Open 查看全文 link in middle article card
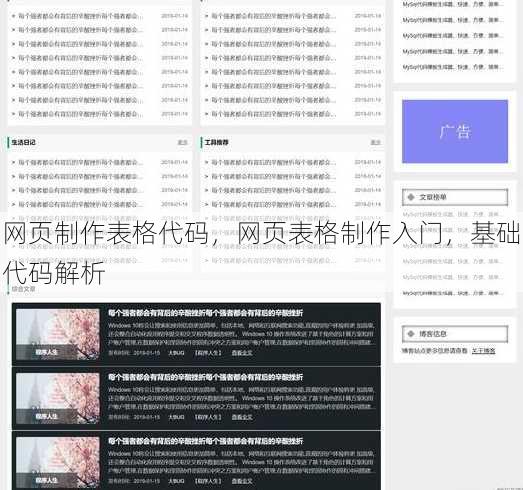This screenshot has width=523, height=490. point(242,417)
